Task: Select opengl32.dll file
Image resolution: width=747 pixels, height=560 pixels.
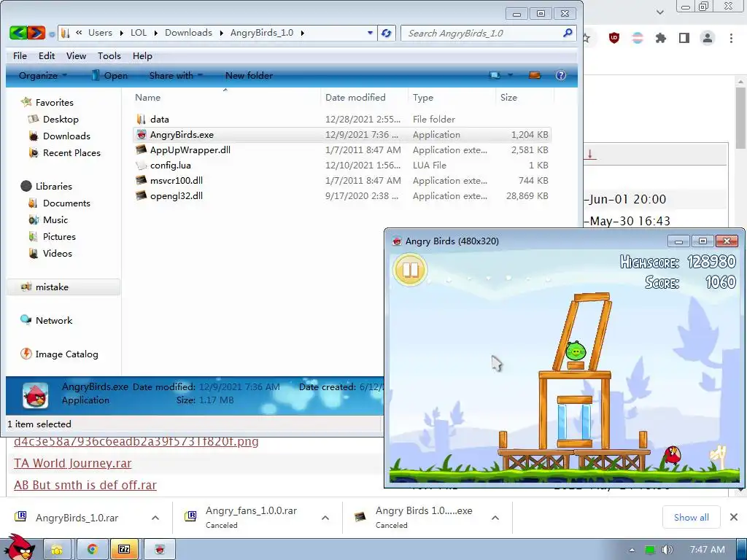Action: point(176,195)
